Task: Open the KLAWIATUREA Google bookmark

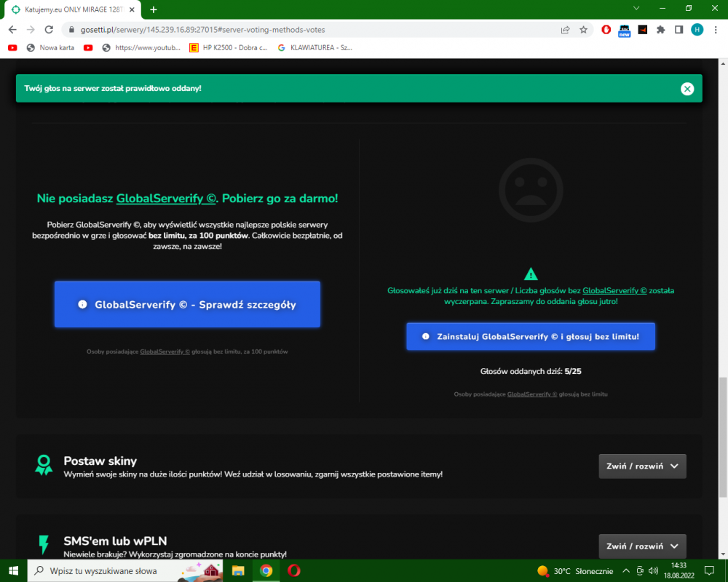Action: click(x=314, y=47)
